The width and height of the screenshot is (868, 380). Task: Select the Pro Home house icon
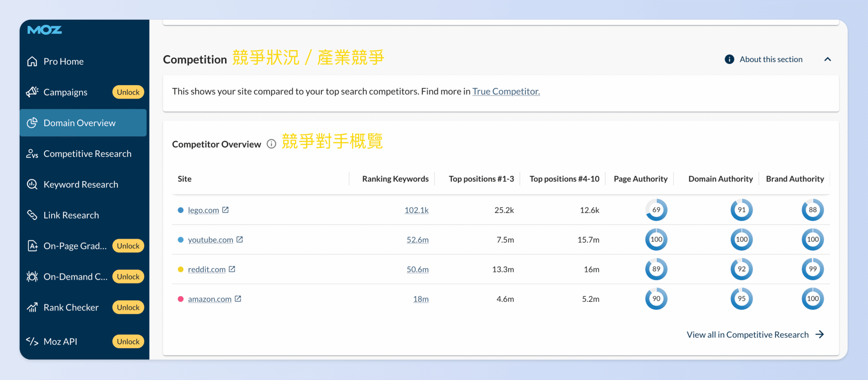32,61
